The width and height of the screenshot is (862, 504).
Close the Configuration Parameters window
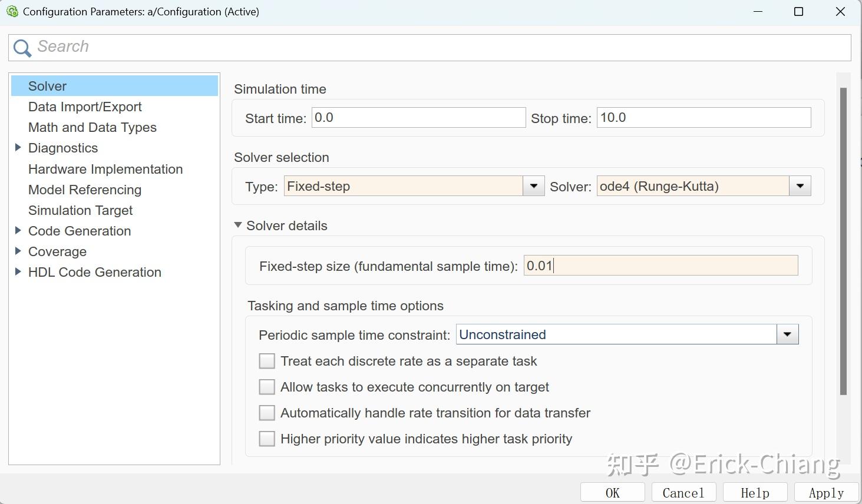841,12
